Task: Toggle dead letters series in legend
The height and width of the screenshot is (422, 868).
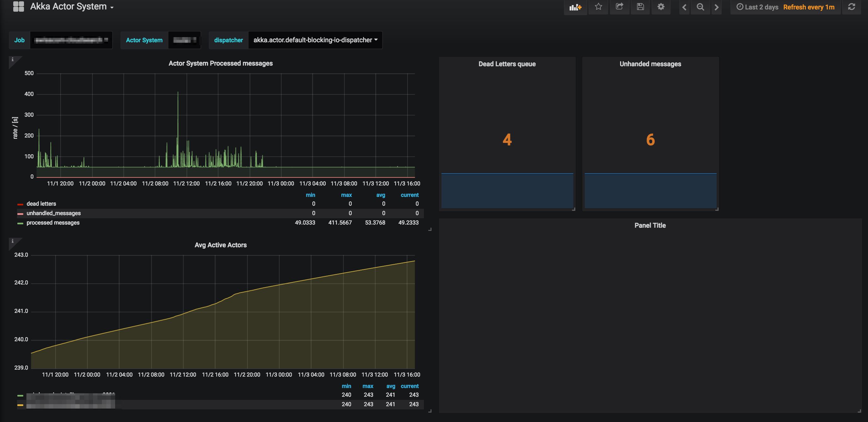Action: click(41, 203)
